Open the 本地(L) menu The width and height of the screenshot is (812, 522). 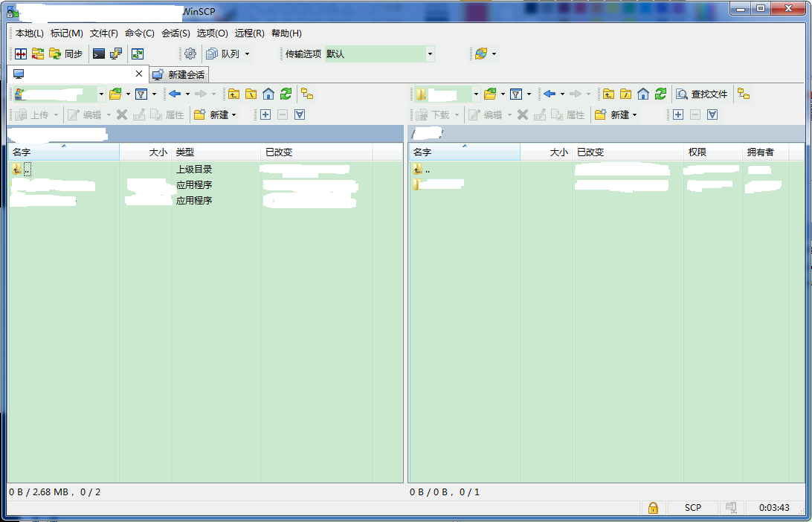pyautogui.click(x=30, y=33)
